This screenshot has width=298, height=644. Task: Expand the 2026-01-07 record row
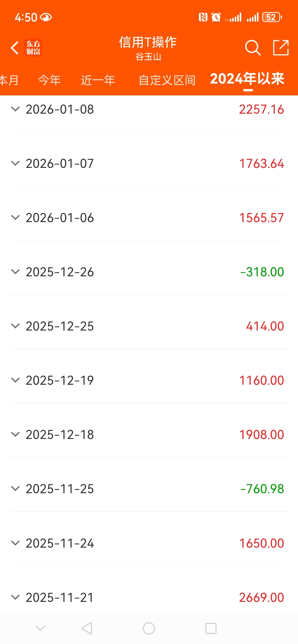pos(15,164)
